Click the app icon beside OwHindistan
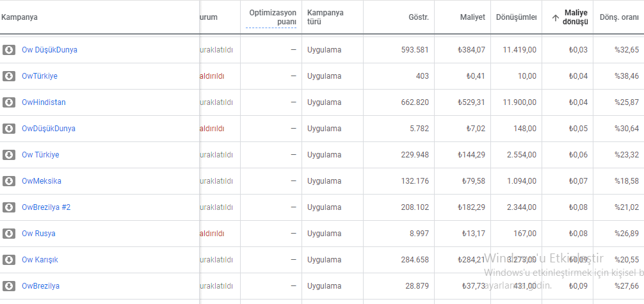The image size is (644, 304). click(x=9, y=102)
